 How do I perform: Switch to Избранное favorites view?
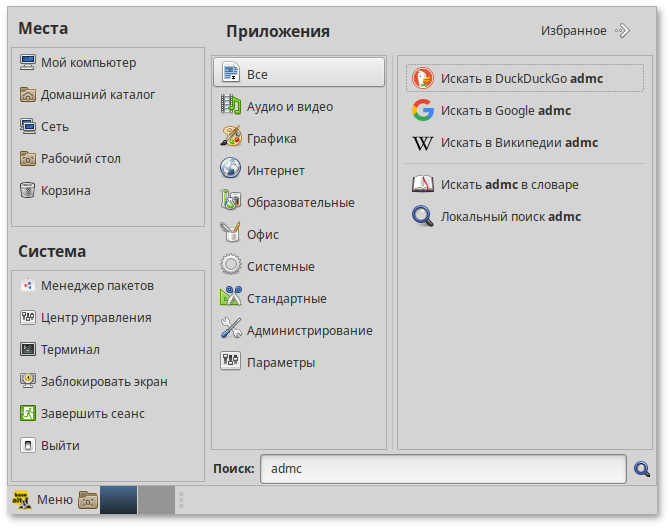pos(573,31)
